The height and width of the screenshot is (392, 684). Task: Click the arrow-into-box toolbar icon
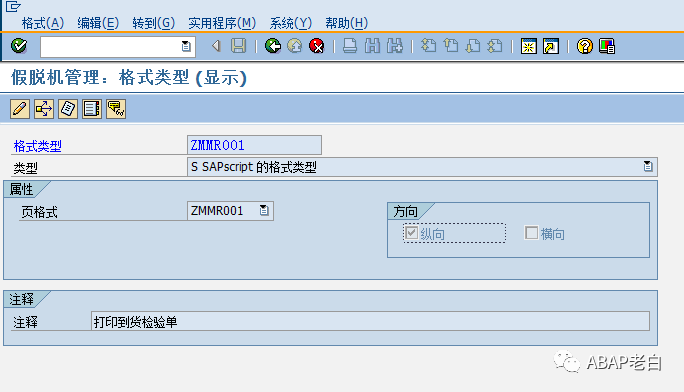[44, 109]
